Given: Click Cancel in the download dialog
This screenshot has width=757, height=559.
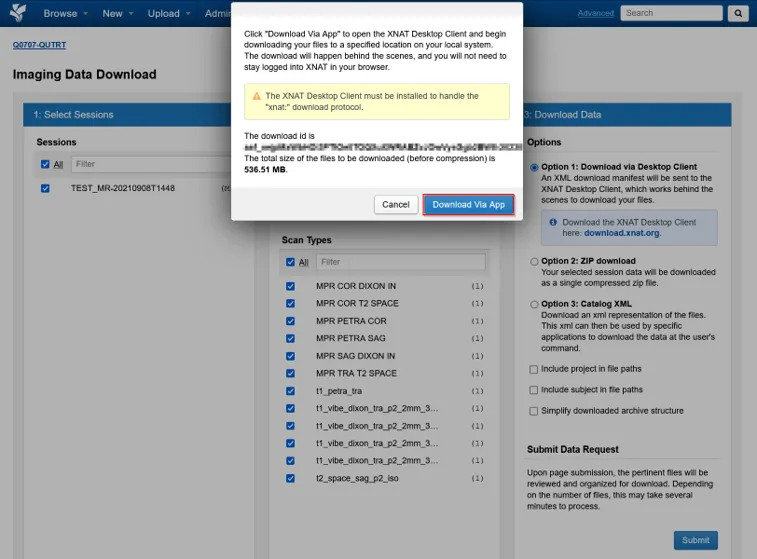Looking at the screenshot, I should point(396,205).
